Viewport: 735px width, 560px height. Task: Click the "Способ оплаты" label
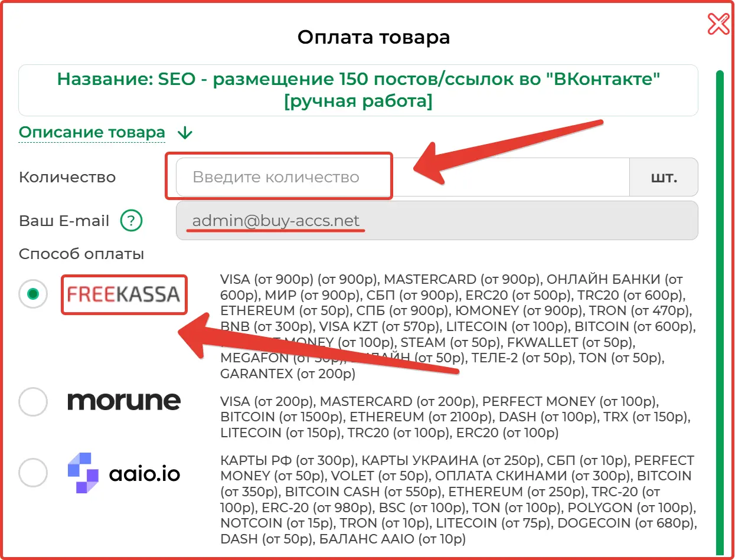(81, 254)
